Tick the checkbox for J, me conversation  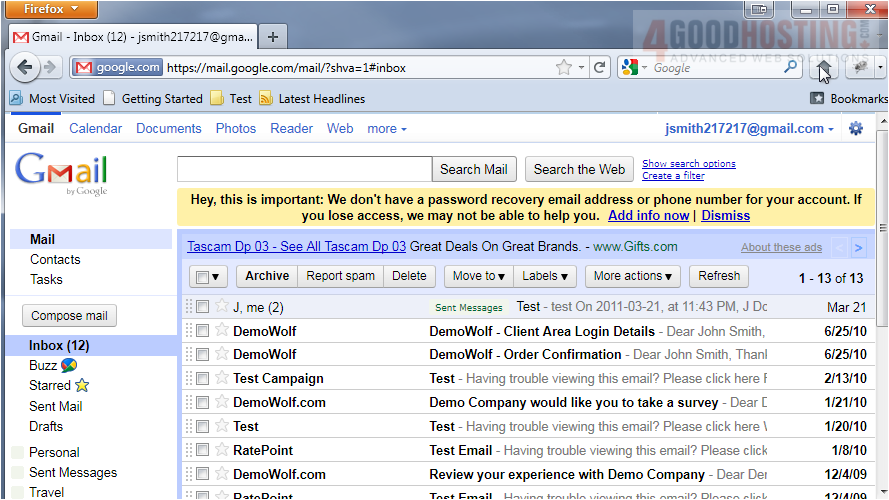click(x=203, y=307)
